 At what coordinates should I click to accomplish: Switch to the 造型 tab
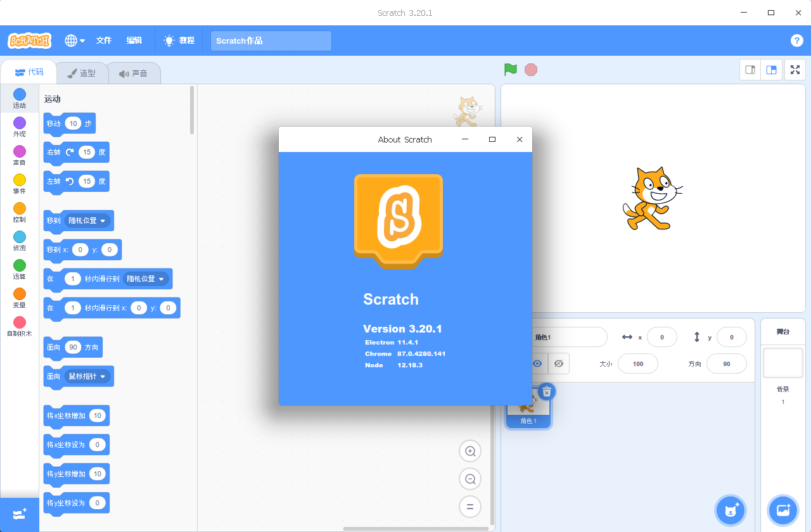(x=82, y=73)
